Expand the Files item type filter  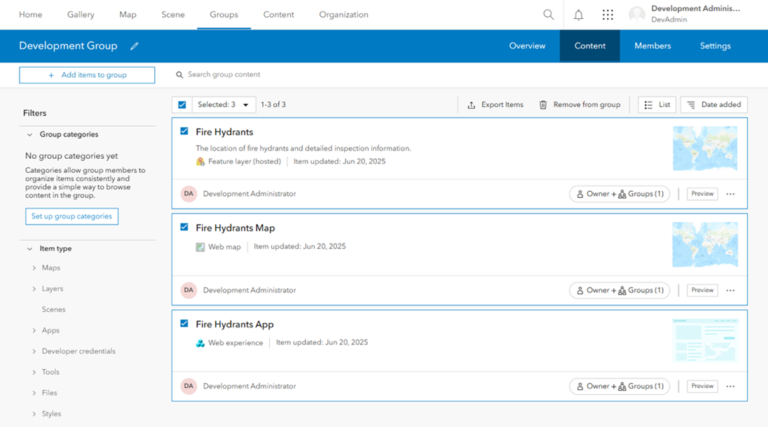point(34,393)
